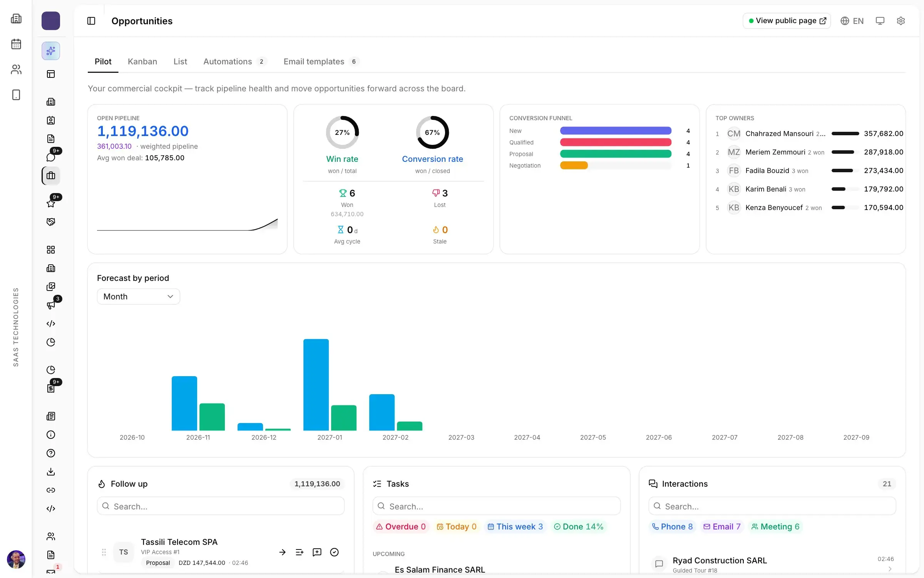Click the Negotiation funnel bar
The image size is (924, 578).
pyautogui.click(x=574, y=166)
